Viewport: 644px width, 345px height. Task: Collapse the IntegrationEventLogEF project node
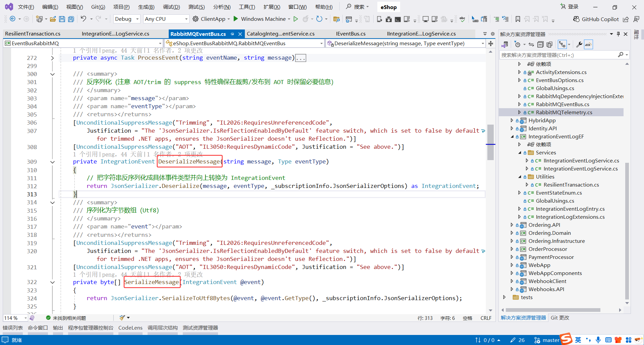[512, 137]
